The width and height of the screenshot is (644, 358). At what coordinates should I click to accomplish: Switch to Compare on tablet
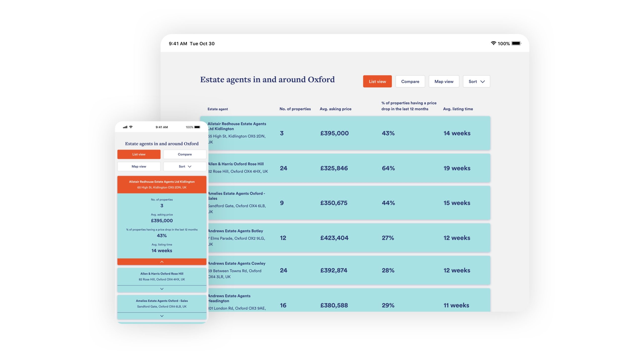point(410,81)
